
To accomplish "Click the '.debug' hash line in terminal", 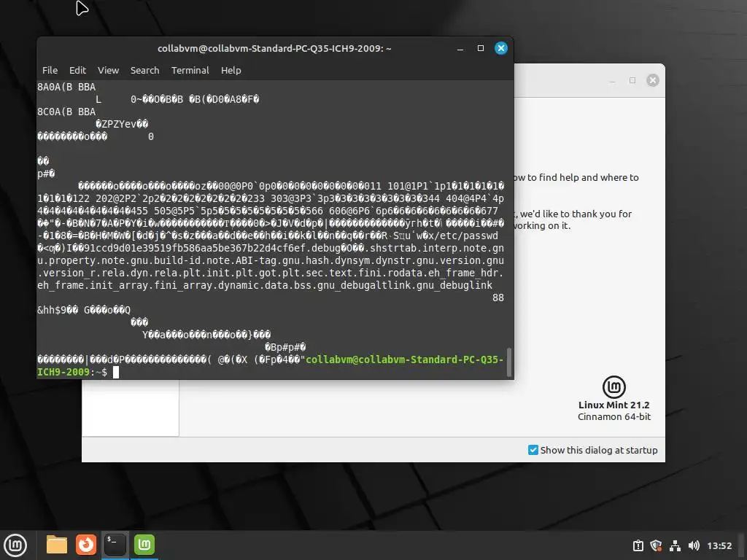I will [271, 248].
